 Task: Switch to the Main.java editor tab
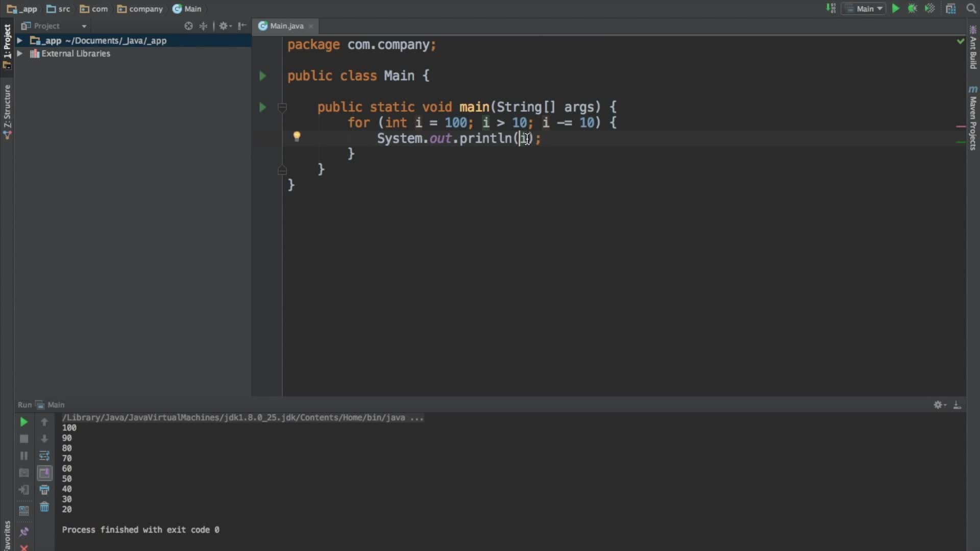coord(286,26)
